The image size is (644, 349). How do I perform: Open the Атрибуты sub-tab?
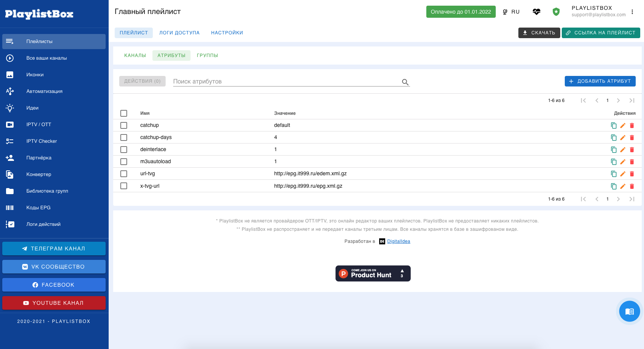(x=171, y=56)
